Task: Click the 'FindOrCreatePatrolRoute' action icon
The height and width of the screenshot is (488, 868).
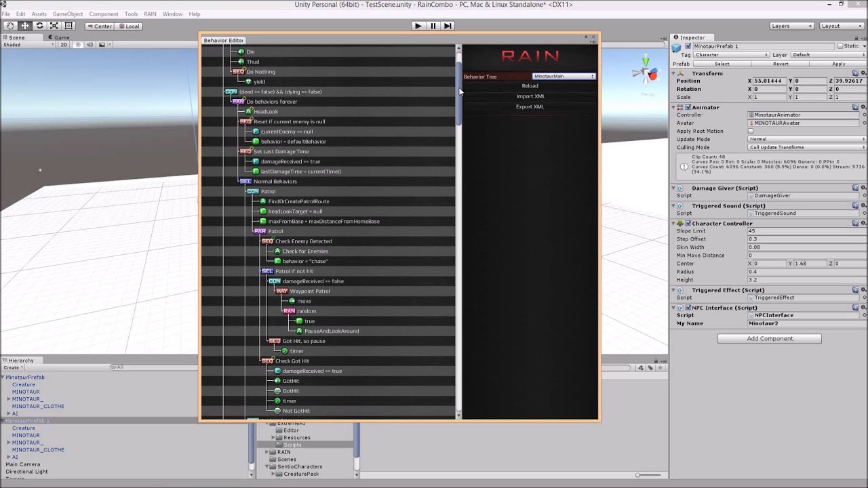Action: tap(263, 201)
